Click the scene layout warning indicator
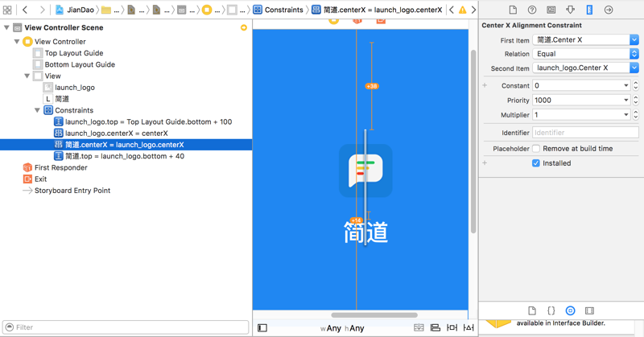The height and width of the screenshot is (337, 644). 244,27
